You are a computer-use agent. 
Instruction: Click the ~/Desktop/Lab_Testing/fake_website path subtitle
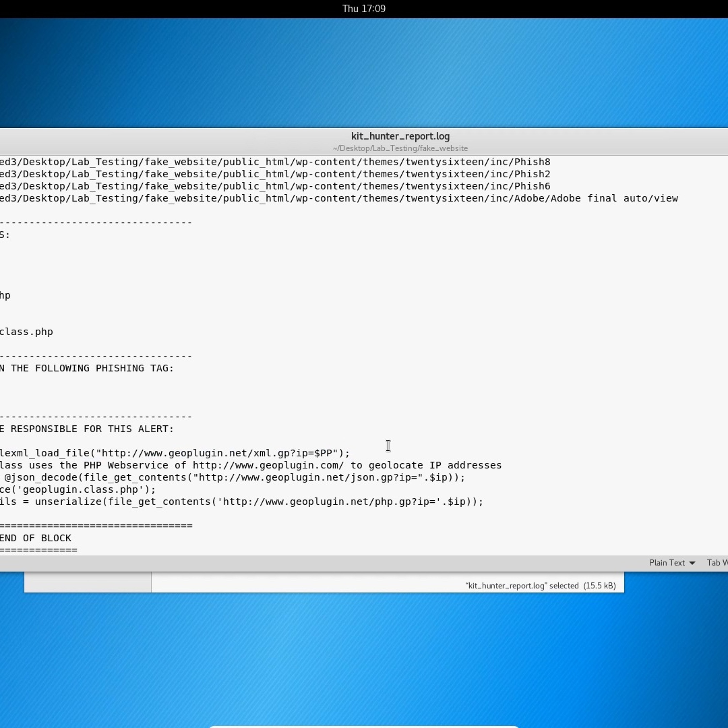pyautogui.click(x=400, y=149)
